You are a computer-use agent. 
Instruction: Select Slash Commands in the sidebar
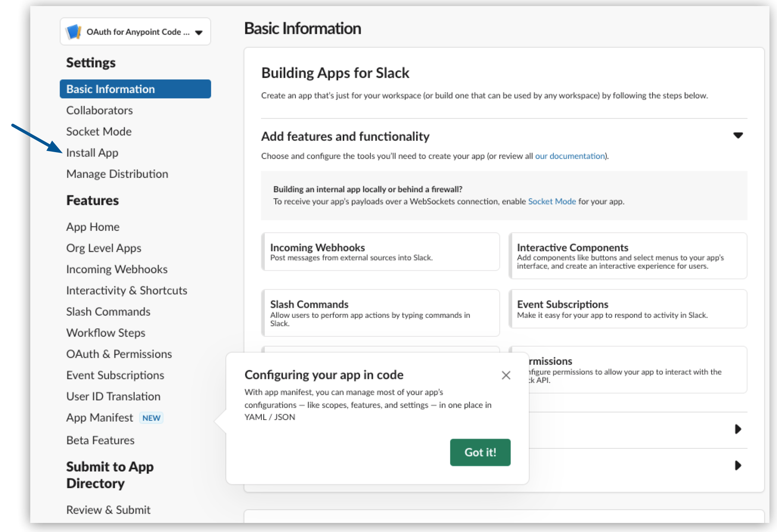(108, 311)
